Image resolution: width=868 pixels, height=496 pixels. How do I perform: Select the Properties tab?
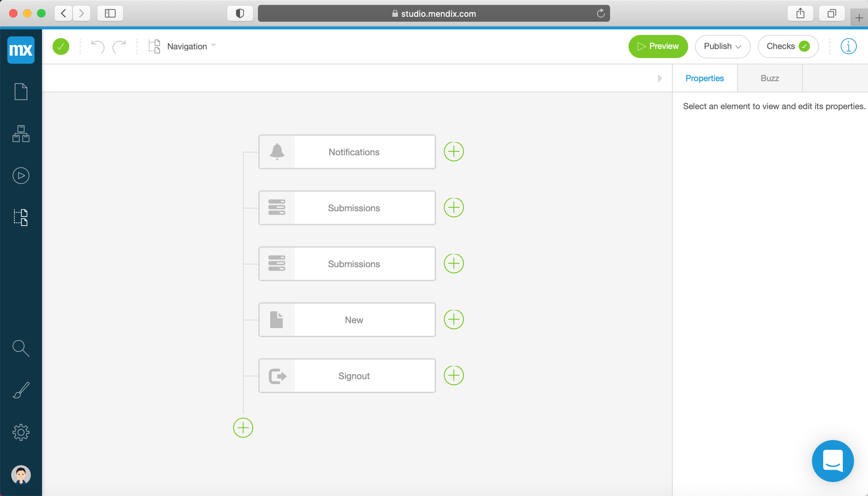click(x=705, y=78)
